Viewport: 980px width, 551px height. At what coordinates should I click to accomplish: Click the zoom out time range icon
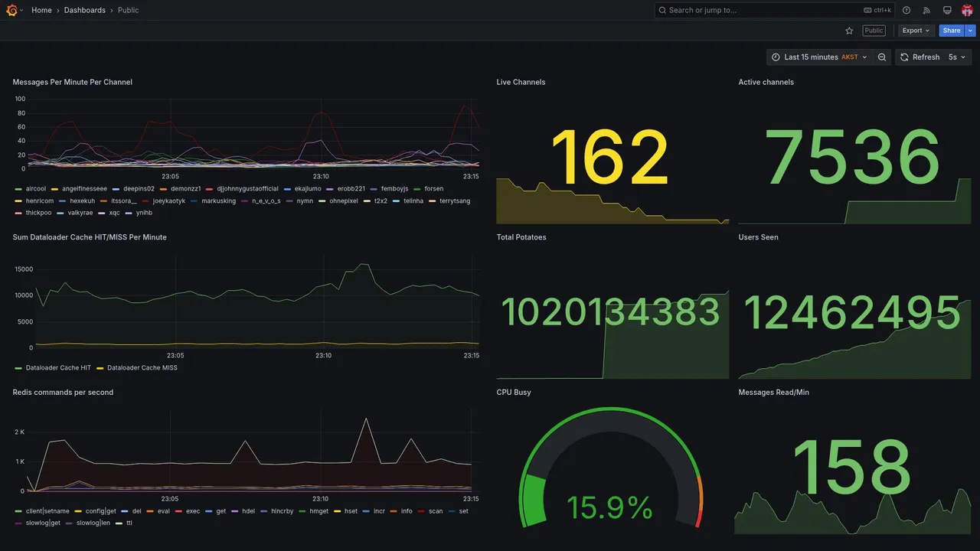coord(882,57)
